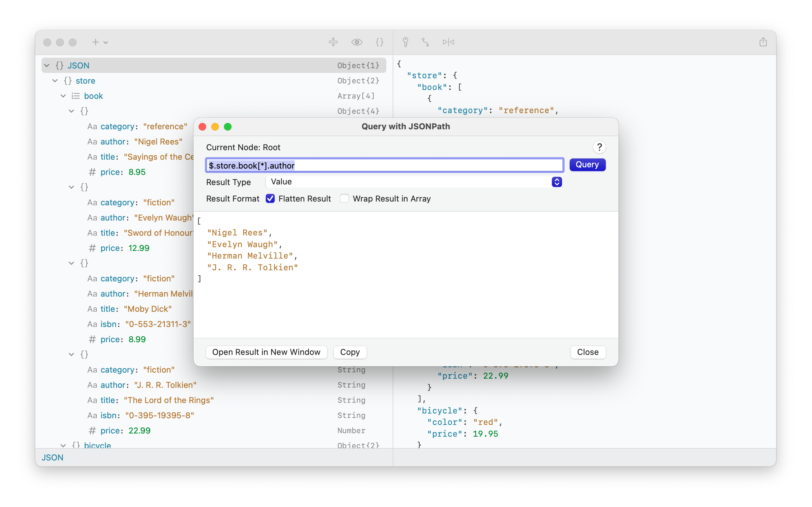Toggle the eye preview icon in the toolbar
The image size is (812, 507).
[357, 42]
